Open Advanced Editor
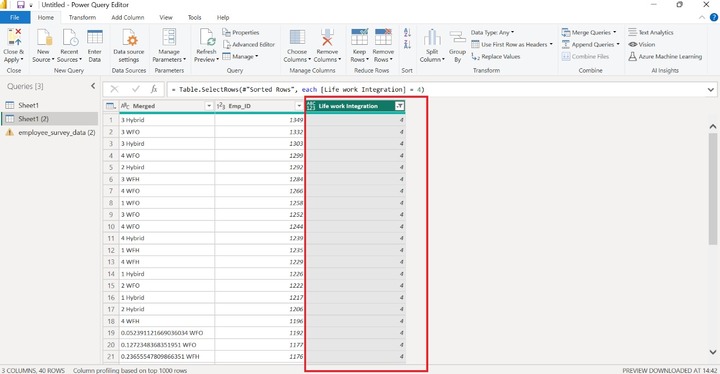This screenshot has width=720, height=374. (x=248, y=45)
